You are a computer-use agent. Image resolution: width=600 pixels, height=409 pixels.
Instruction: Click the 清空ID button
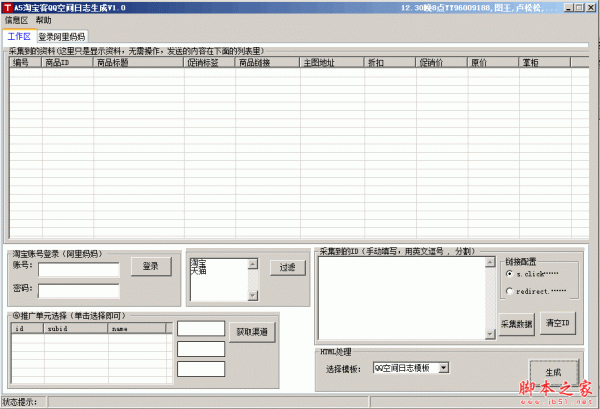(x=558, y=323)
